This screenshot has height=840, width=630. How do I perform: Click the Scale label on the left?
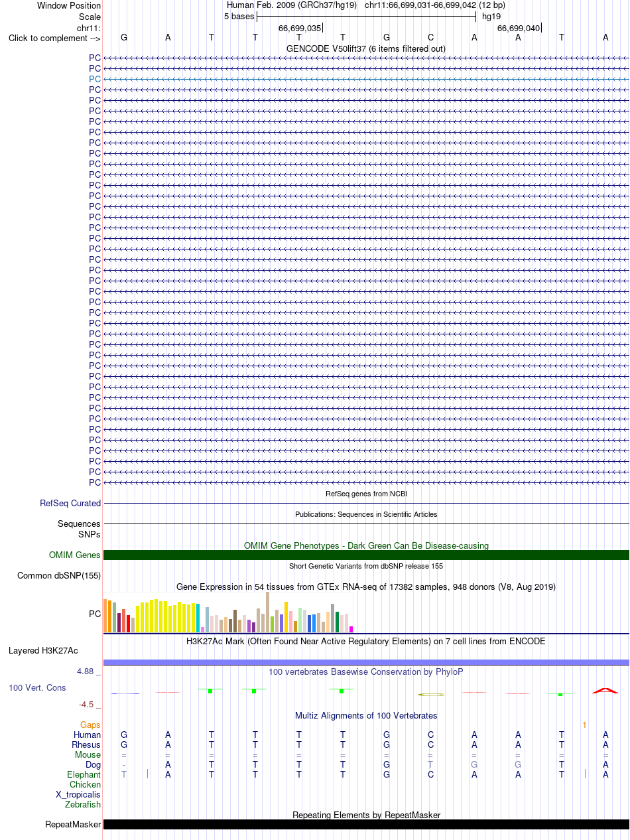pos(89,17)
